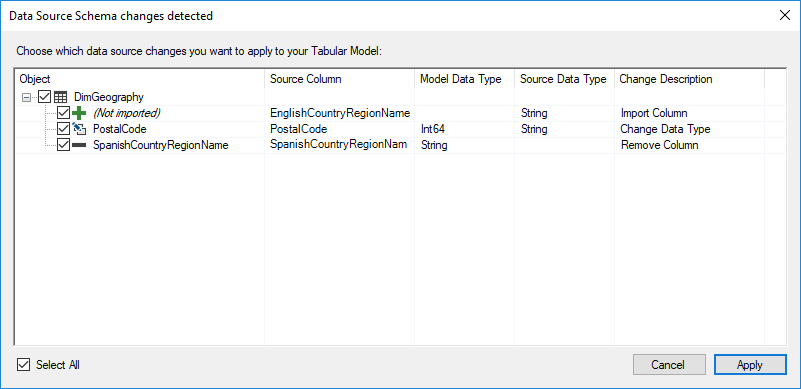This screenshot has width=801, height=389.
Task: Uncheck the (Not imported) row checkbox
Action: click(x=63, y=113)
